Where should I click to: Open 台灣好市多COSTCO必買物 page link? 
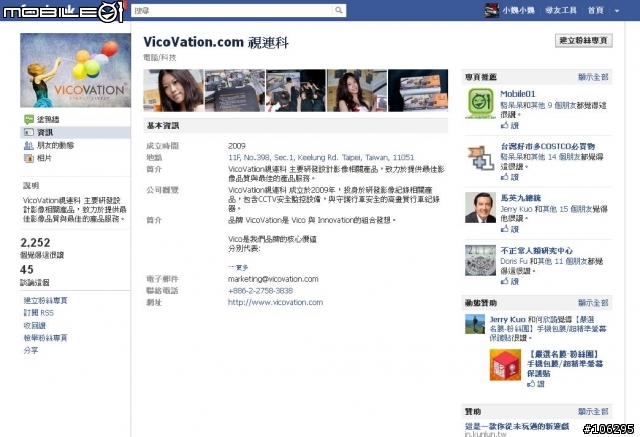click(x=548, y=146)
